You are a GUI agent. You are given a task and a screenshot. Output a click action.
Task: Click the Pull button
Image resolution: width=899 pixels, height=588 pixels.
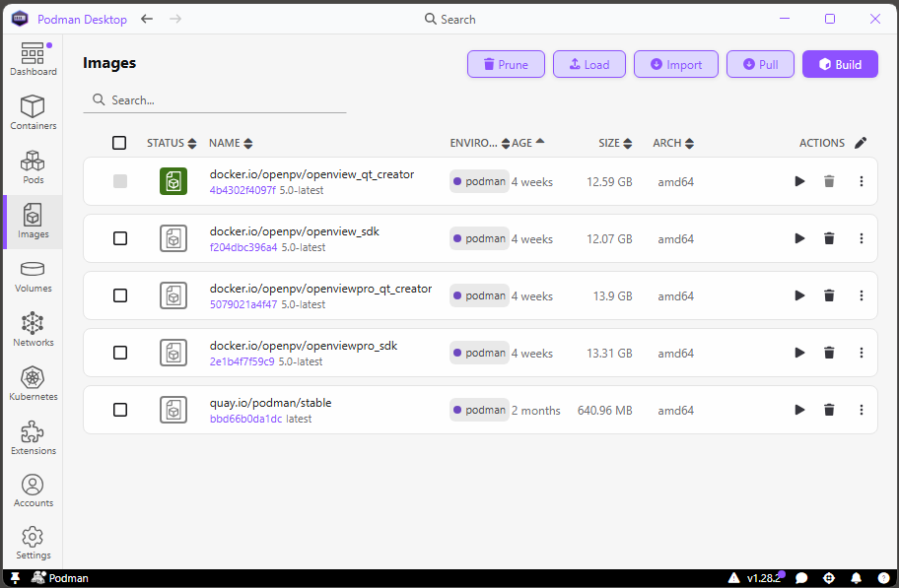click(x=760, y=64)
